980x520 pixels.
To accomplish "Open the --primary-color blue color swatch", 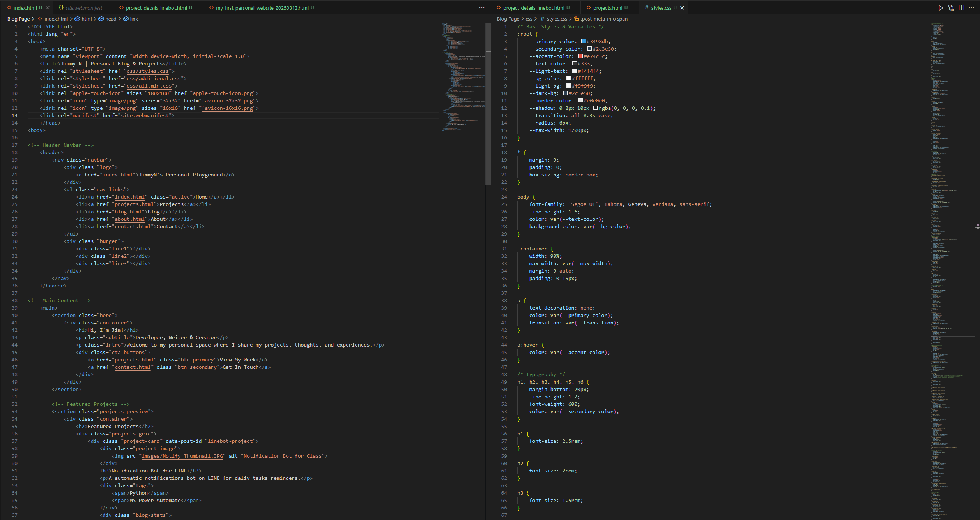I will pos(584,41).
